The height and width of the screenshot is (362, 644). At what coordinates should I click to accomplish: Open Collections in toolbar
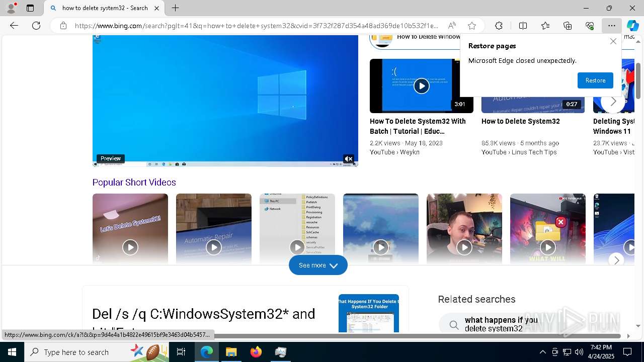[x=568, y=26]
